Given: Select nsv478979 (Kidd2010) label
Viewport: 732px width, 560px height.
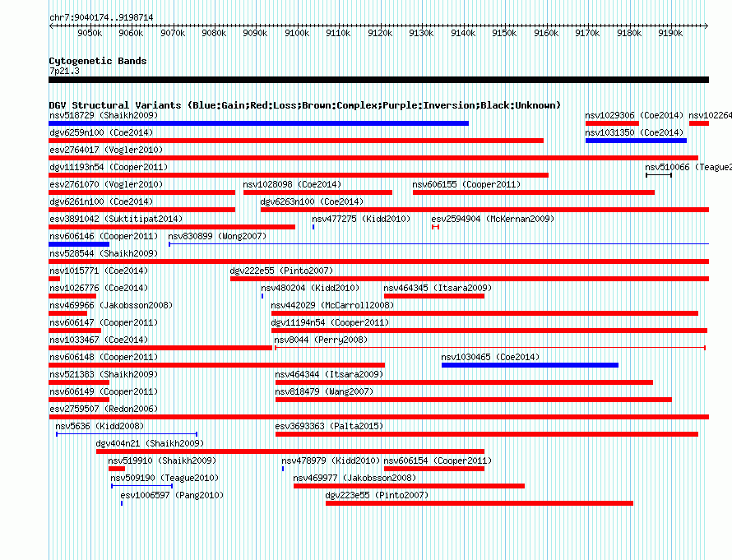Looking at the screenshot, I should [331, 460].
